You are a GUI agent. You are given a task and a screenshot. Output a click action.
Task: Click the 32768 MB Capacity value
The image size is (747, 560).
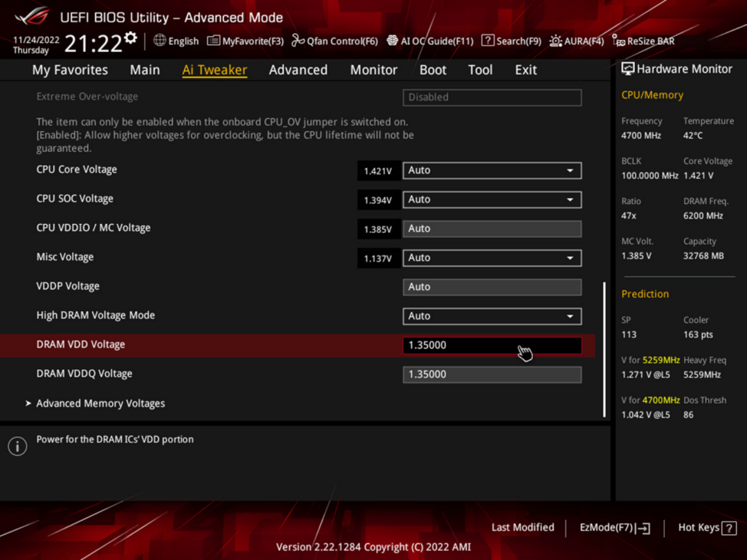point(703,256)
